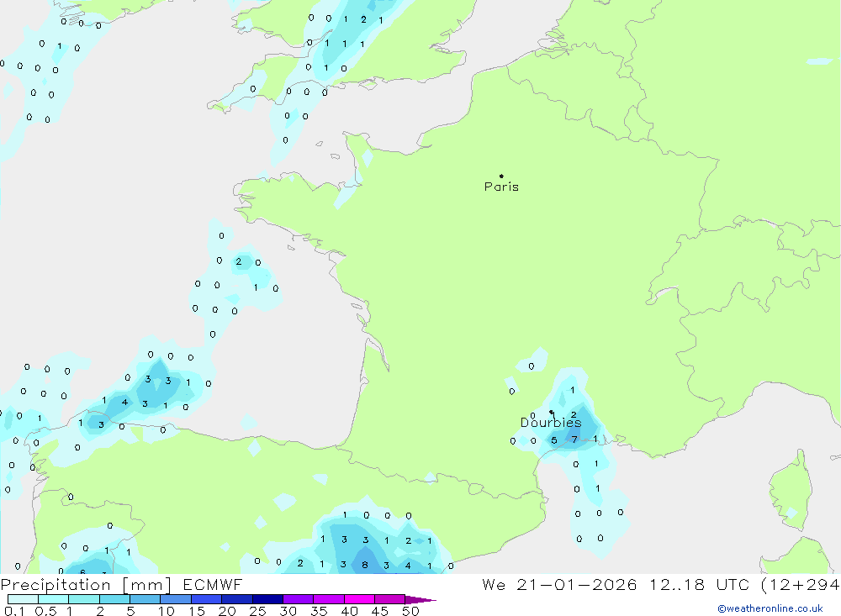841x616 pixels.
Task: Click legend swatch between 2 and 5
Action: pos(114,599)
